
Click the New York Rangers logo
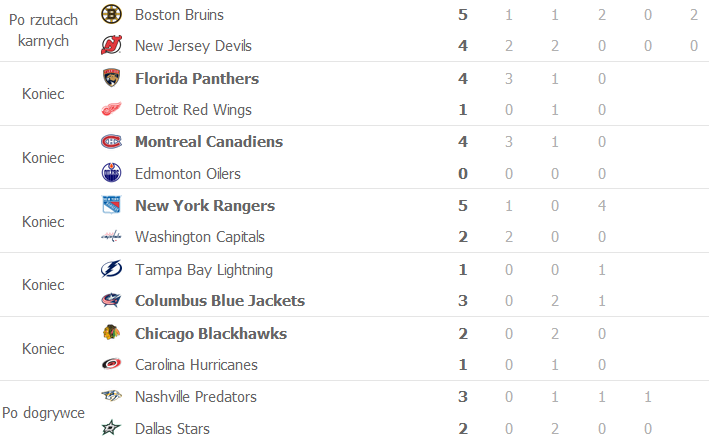pyautogui.click(x=111, y=205)
